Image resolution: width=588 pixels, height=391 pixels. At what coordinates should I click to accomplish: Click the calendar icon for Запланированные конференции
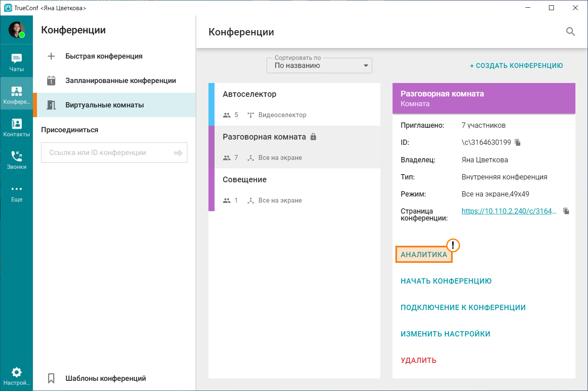point(51,81)
